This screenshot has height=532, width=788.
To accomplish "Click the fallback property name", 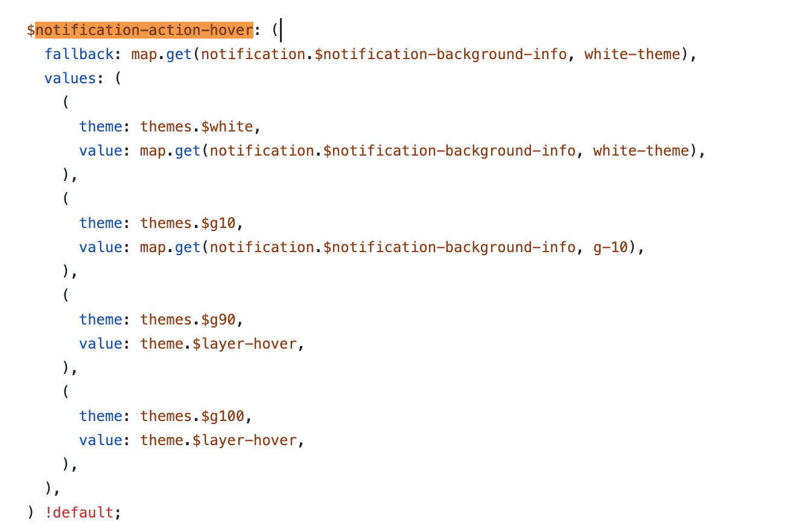I will 78,54.
